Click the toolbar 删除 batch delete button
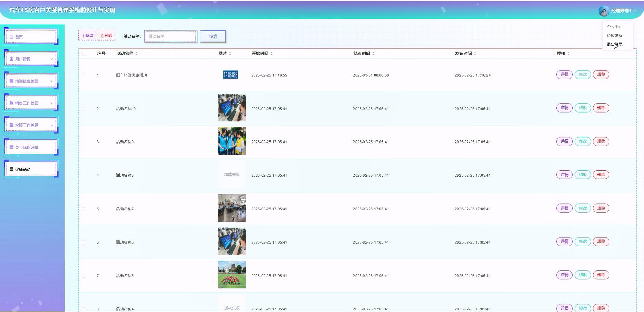 (x=106, y=36)
